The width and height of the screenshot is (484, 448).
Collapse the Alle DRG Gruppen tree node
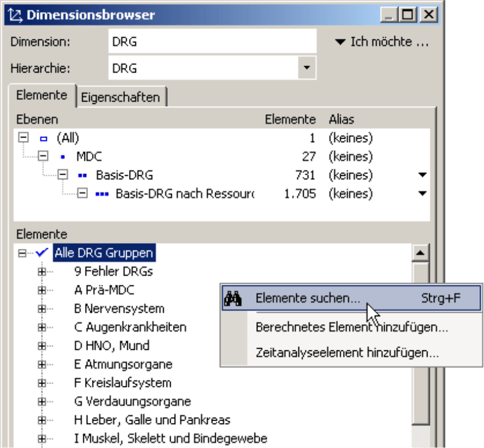[x=22, y=253]
